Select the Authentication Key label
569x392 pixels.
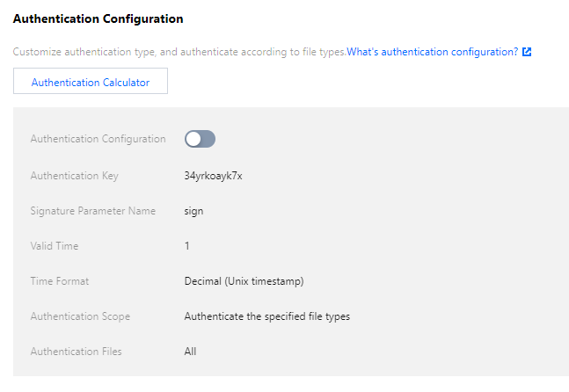pyautogui.click(x=74, y=176)
